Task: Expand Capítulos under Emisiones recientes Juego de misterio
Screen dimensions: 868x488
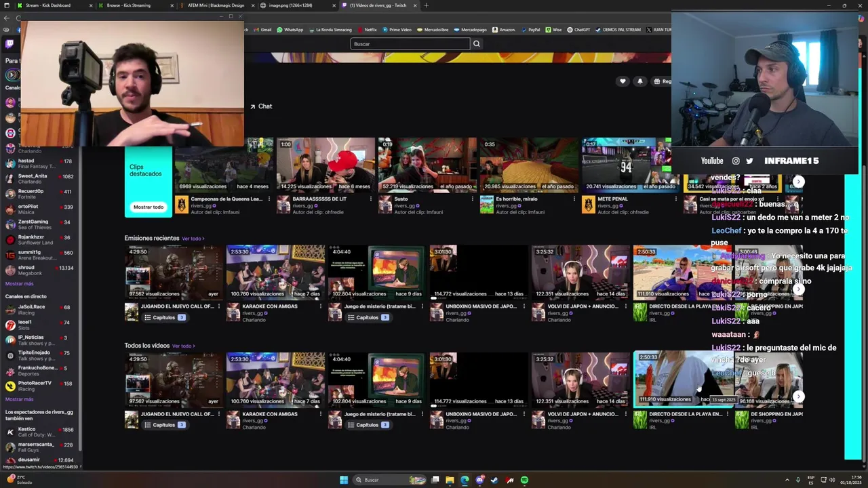Action: click(369, 317)
